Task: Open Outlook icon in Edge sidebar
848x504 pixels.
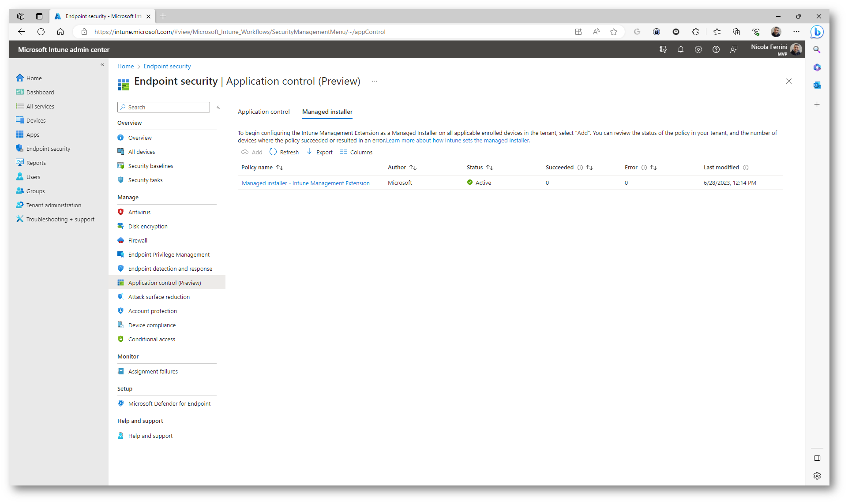Action: click(x=817, y=85)
